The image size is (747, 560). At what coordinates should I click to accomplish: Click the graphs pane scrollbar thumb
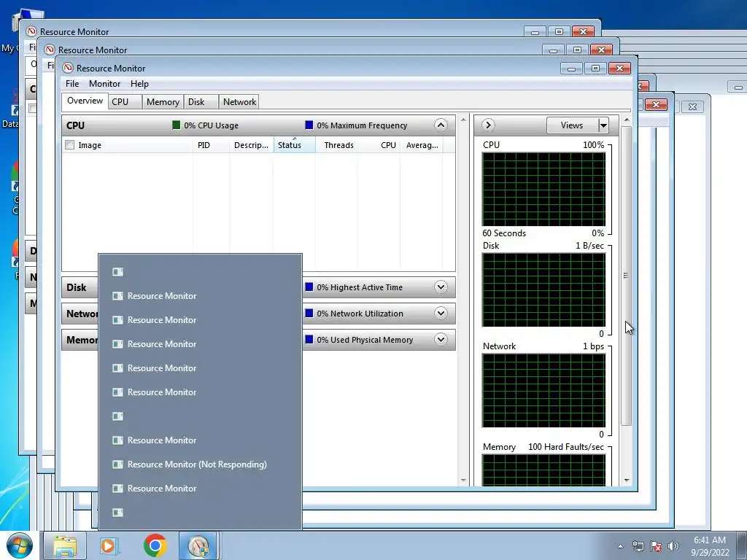[x=626, y=275]
